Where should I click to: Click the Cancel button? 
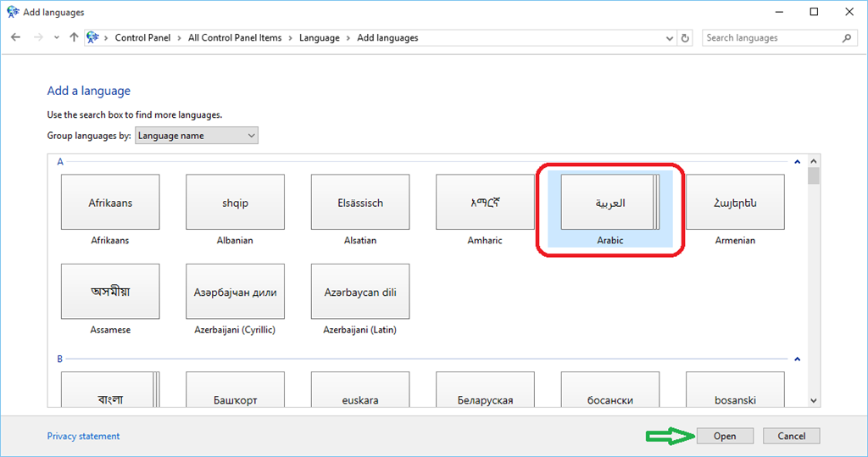(x=791, y=436)
